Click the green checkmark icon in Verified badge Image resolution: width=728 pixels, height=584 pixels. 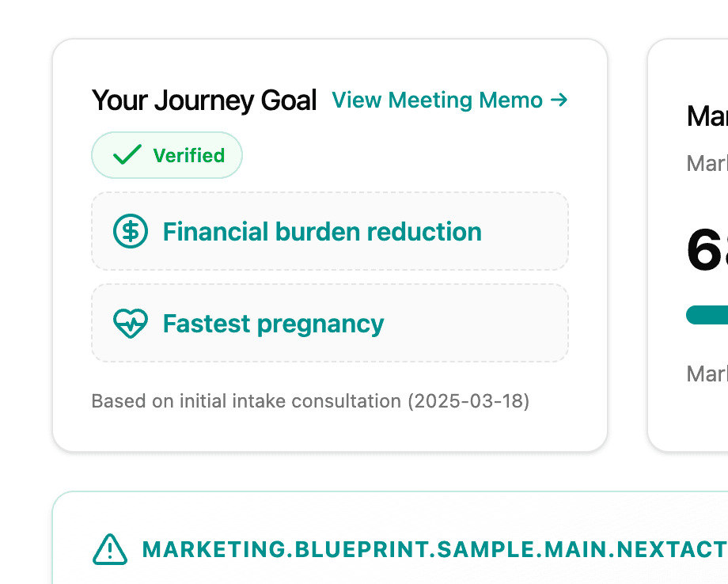127,155
